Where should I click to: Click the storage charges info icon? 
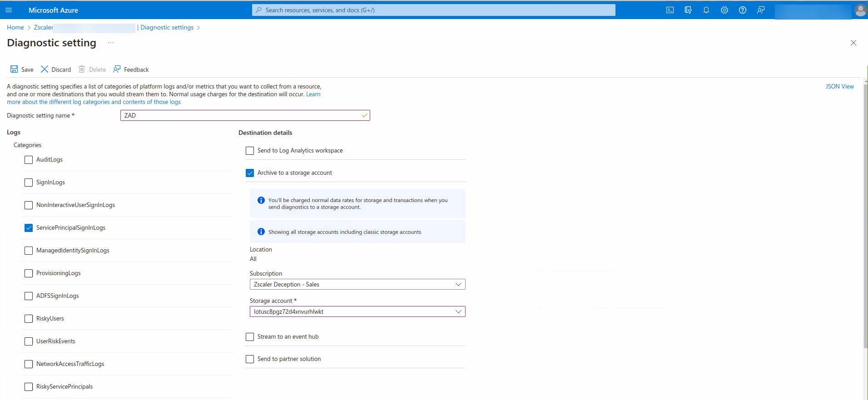pos(261,200)
